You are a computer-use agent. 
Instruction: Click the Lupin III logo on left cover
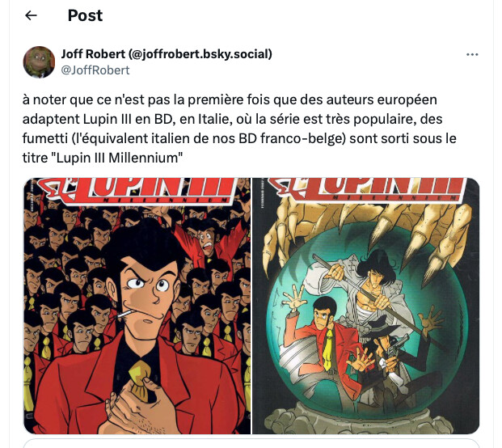point(138,191)
